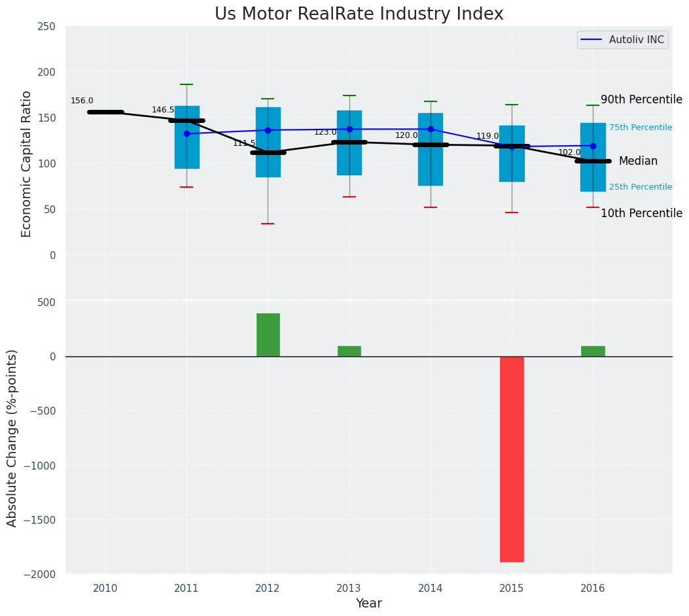
Task: Click the Autoliv data point for 2013
Action: (349, 129)
